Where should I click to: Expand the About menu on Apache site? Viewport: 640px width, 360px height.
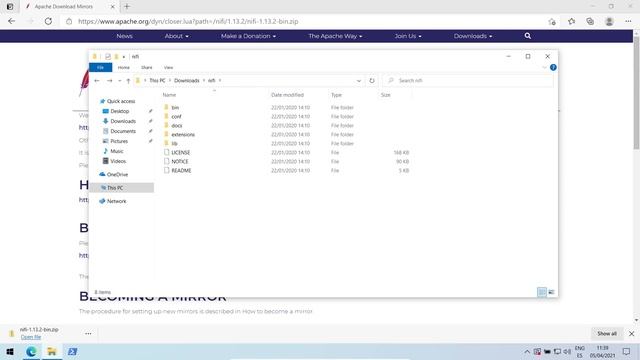(176, 36)
